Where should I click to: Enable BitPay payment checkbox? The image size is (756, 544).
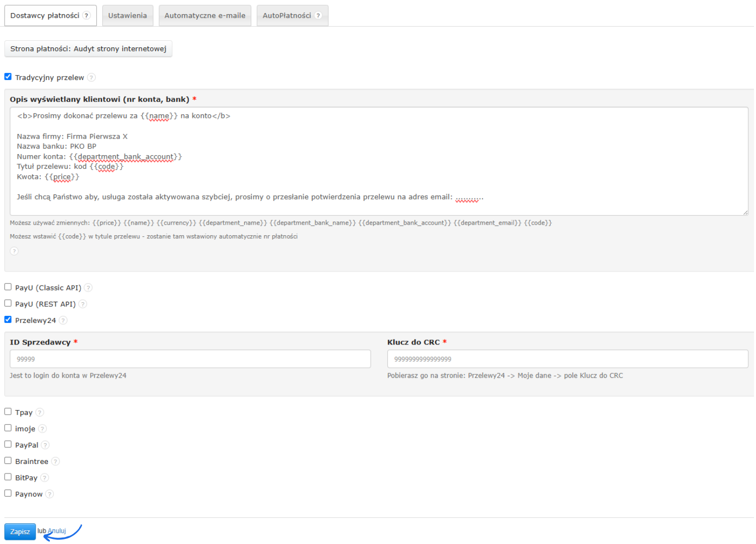tap(8, 477)
